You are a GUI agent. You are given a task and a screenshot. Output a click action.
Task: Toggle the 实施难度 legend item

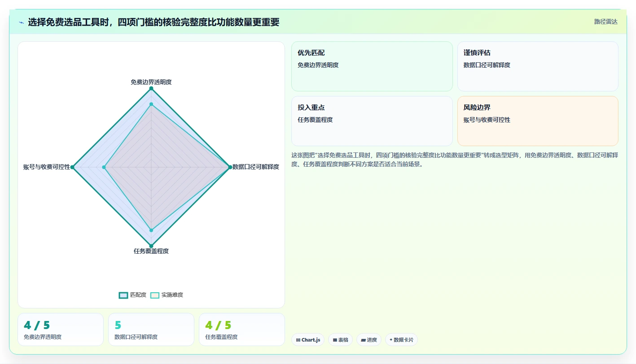167,295
